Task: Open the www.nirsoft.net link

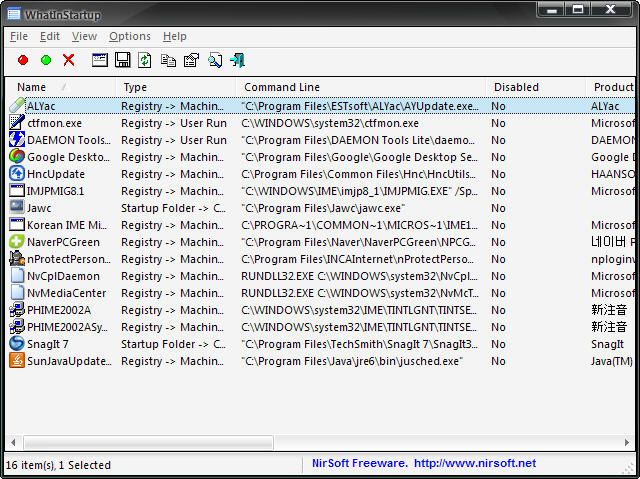Action: (x=475, y=463)
